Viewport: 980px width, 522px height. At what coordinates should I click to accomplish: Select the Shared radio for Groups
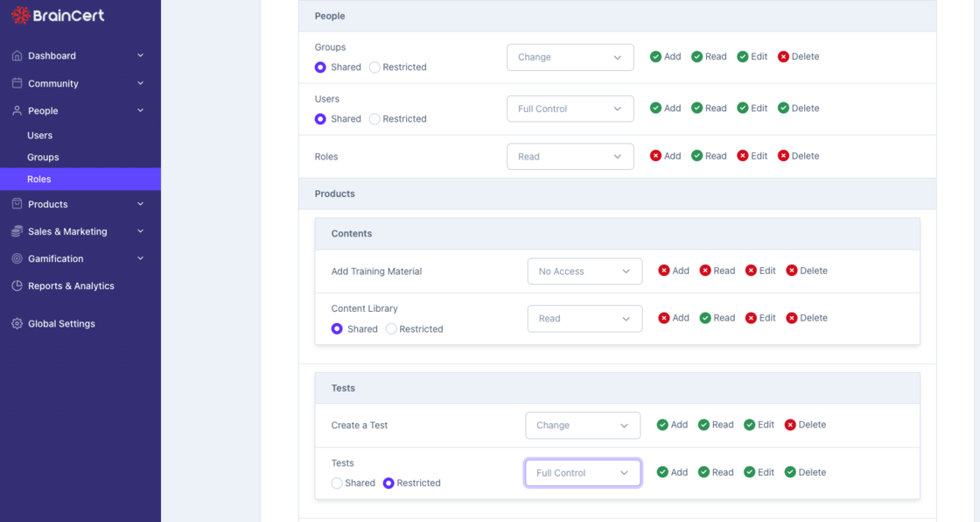320,67
